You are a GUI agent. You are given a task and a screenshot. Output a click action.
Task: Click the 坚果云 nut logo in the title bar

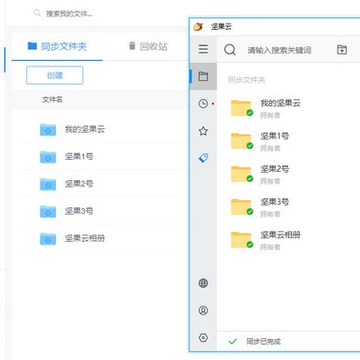198,27
